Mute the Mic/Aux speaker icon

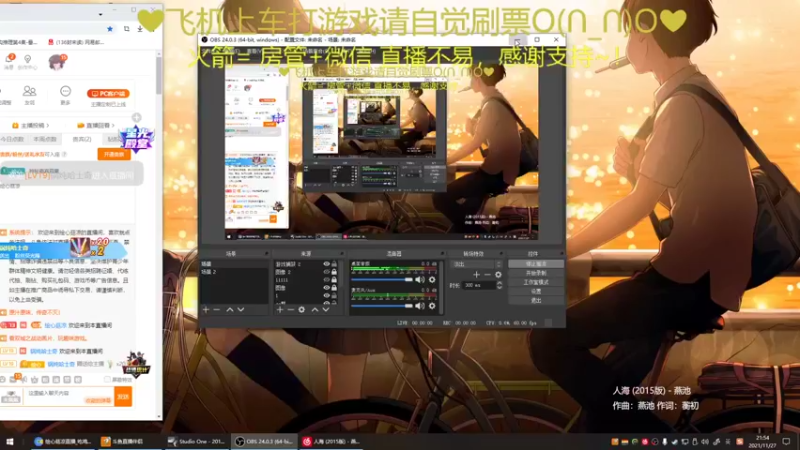[419, 306]
